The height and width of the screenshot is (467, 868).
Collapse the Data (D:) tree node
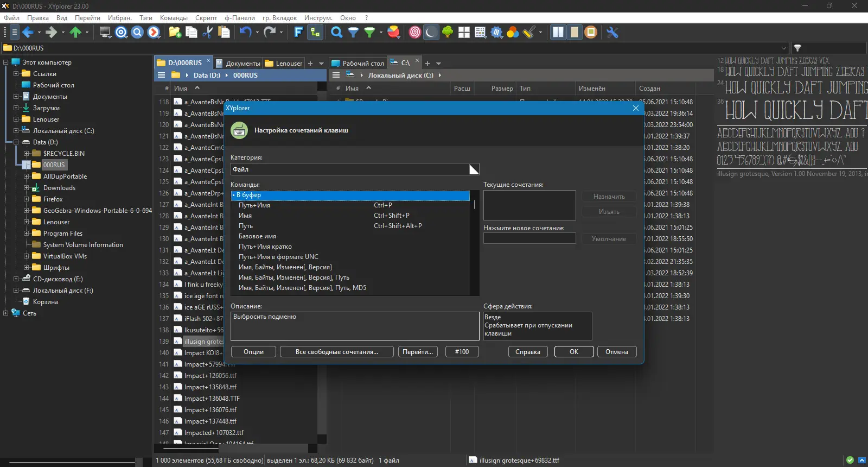tap(16, 142)
